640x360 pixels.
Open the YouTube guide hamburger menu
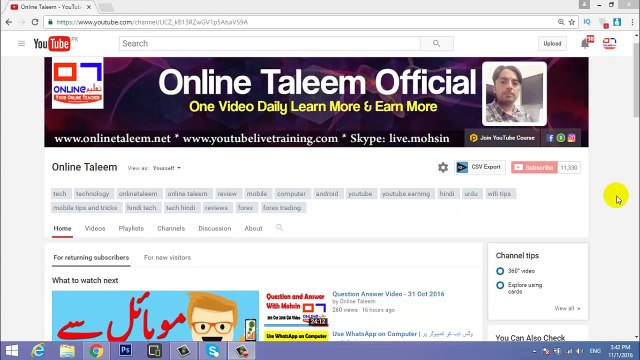coord(21,43)
